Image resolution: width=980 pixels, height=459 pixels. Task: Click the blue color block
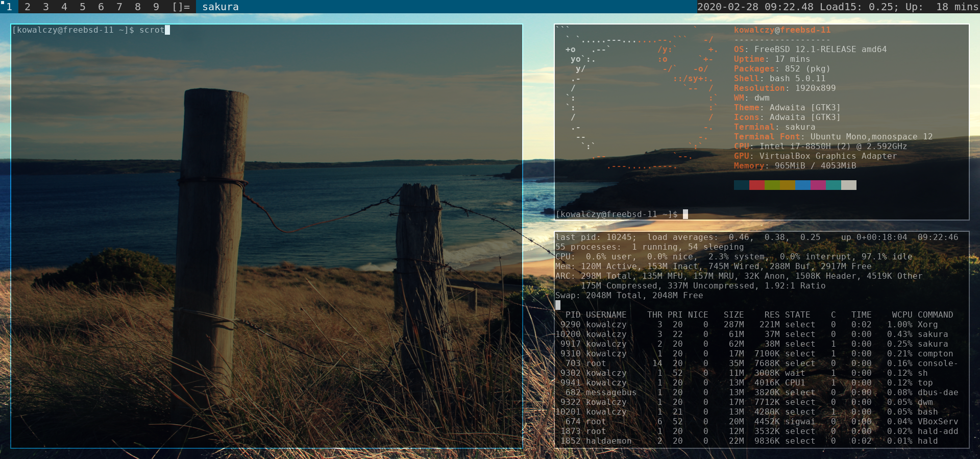point(803,185)
